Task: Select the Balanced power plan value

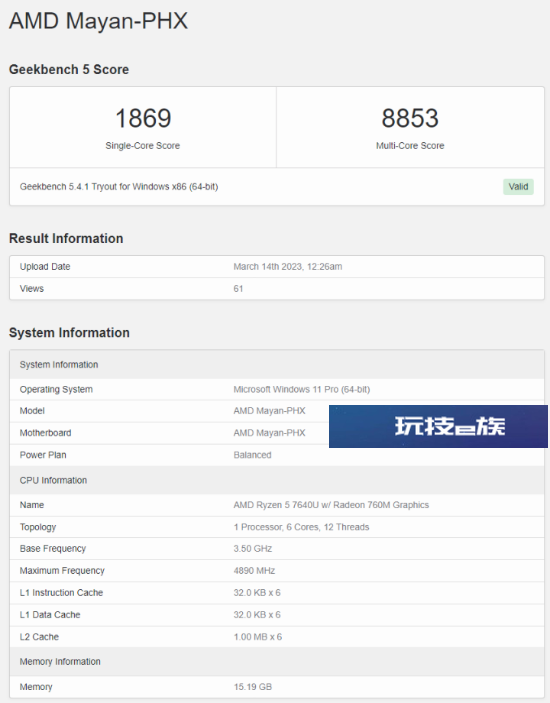Action: pyautogui.click(x=252, y=455)
